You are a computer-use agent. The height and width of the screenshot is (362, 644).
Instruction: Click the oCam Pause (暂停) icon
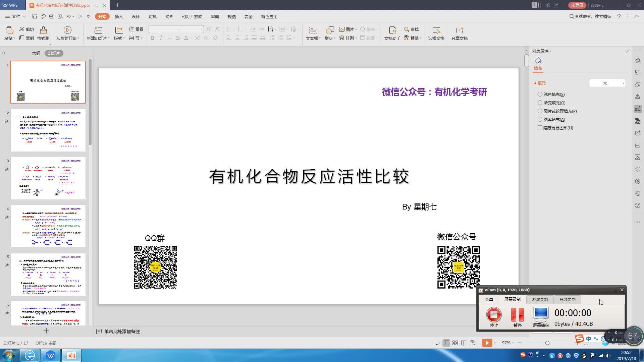(x=517, y=315)
